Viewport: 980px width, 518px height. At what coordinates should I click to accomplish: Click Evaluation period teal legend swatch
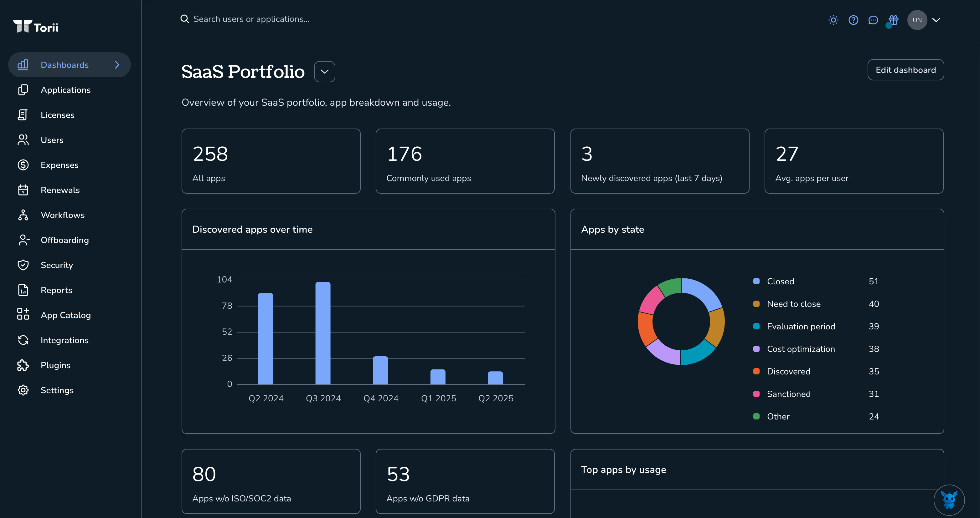point(756,327)
